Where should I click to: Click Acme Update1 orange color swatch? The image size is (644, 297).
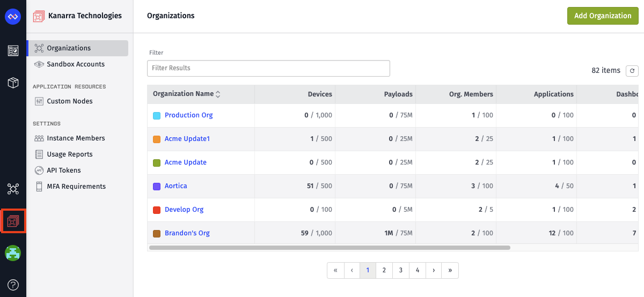157,139
